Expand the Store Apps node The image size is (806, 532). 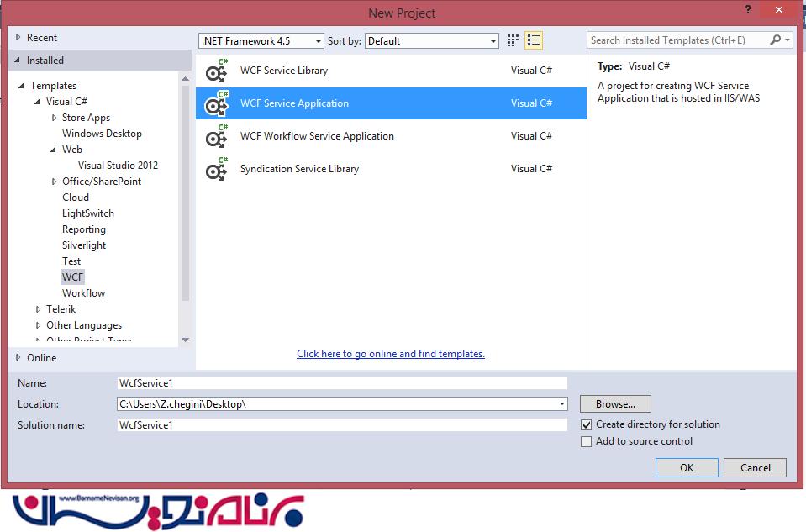(x=54, y=118)
